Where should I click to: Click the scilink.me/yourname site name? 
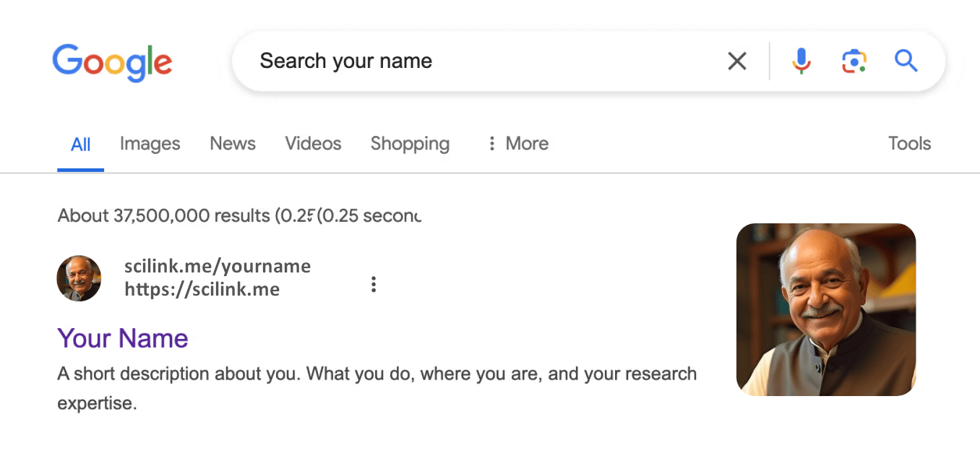tap(218, 267)
